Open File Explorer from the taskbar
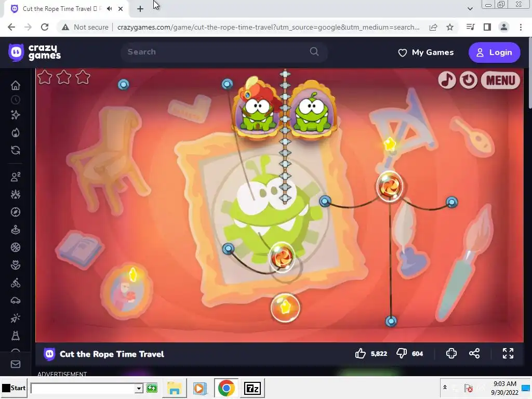 point(175,388)
